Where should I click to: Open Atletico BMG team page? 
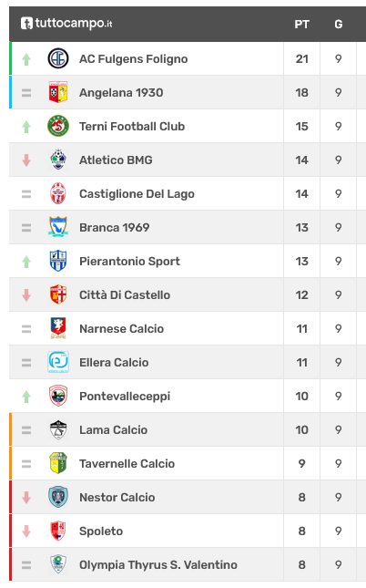pyautogui.click(x=116, y=160)
